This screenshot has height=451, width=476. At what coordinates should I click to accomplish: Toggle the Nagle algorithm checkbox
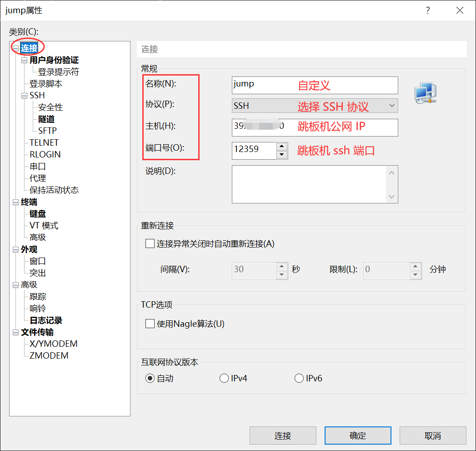coord(150,324)
